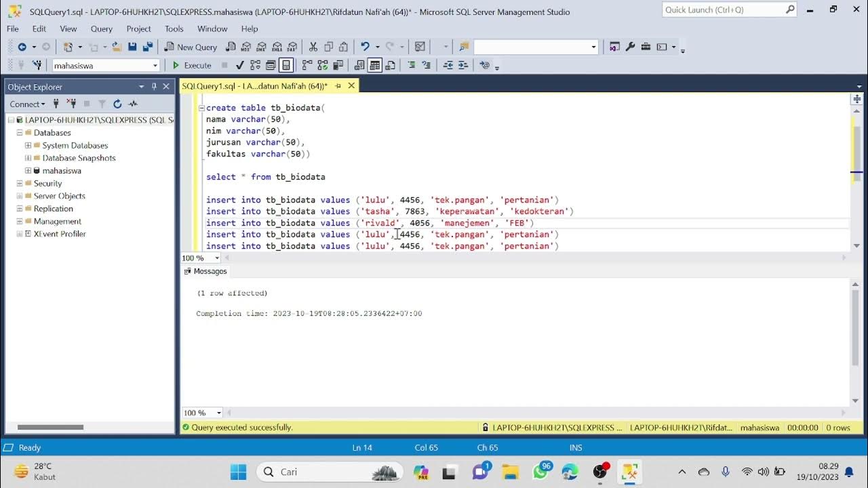The height and width of the screenshot is (488, 868).
Task: Select Results to Grid mode
Action: click(374, 65)
